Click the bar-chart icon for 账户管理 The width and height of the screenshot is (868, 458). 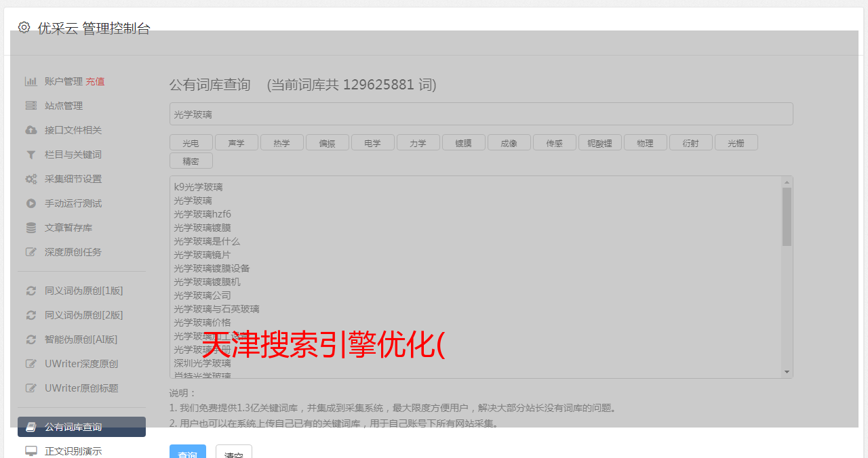[x=31, y=81]
